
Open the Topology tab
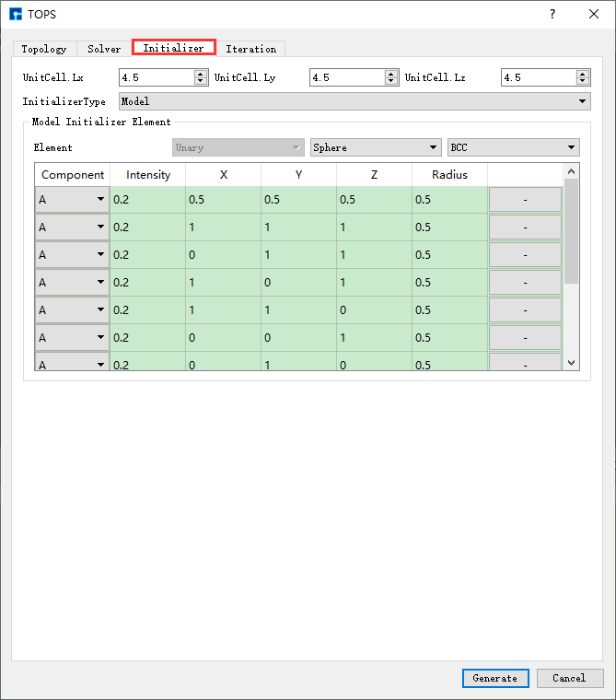click(44, 49)
